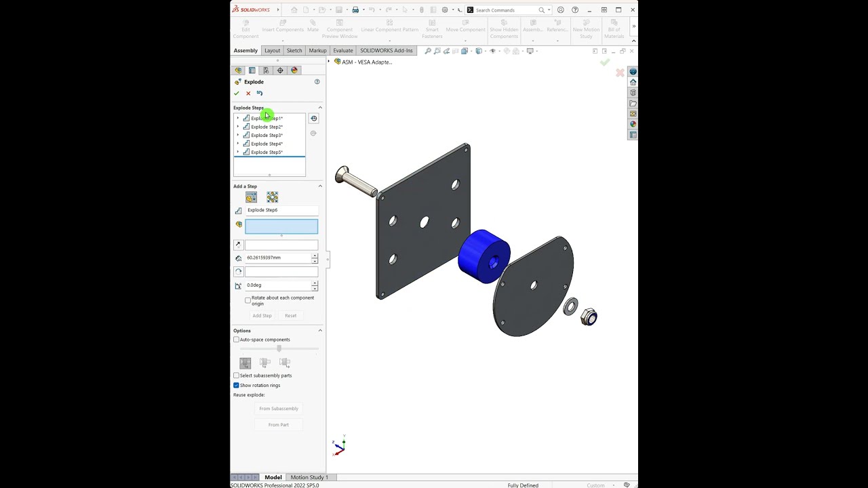This screenshot has height=488, width=868.
Task: Collapse the Options section
Action: (320, 331)
